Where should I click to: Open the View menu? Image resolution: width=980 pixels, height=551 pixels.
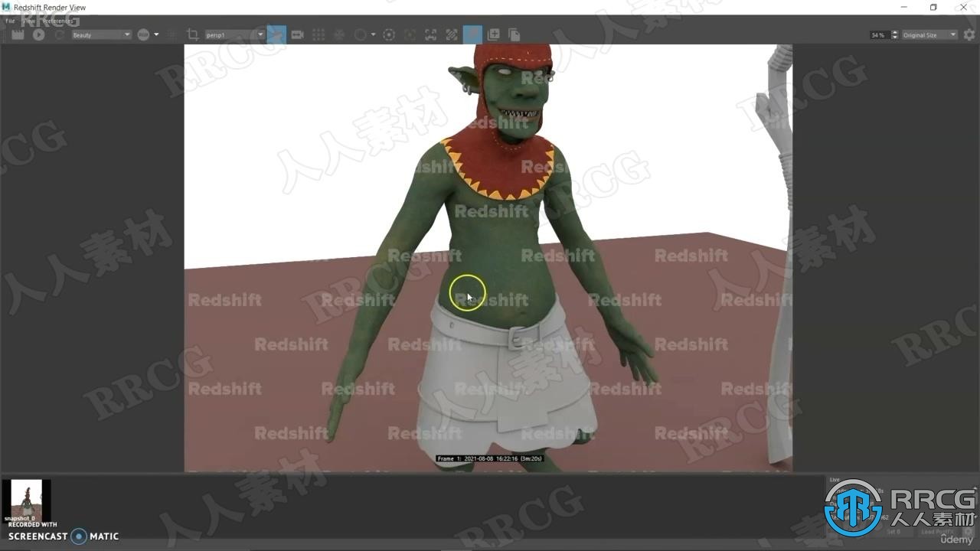click(x=28, y=21)
